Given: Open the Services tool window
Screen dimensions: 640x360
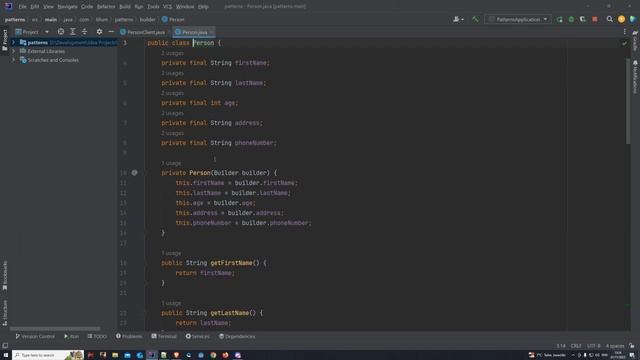Looking at the screenshot, I should point(198,336).
